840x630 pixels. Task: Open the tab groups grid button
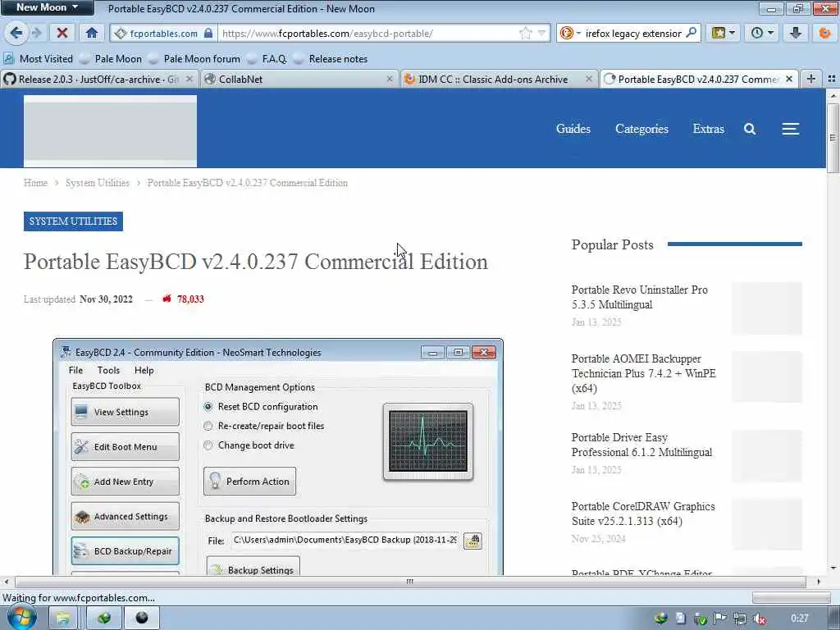(832, 79)
